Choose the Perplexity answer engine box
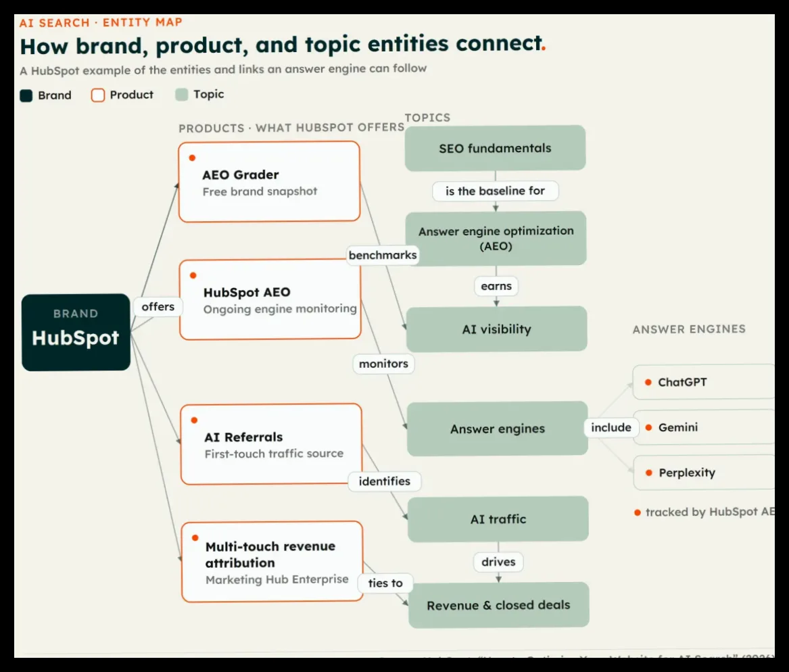789x672 pixels. [x=704, y=473]
